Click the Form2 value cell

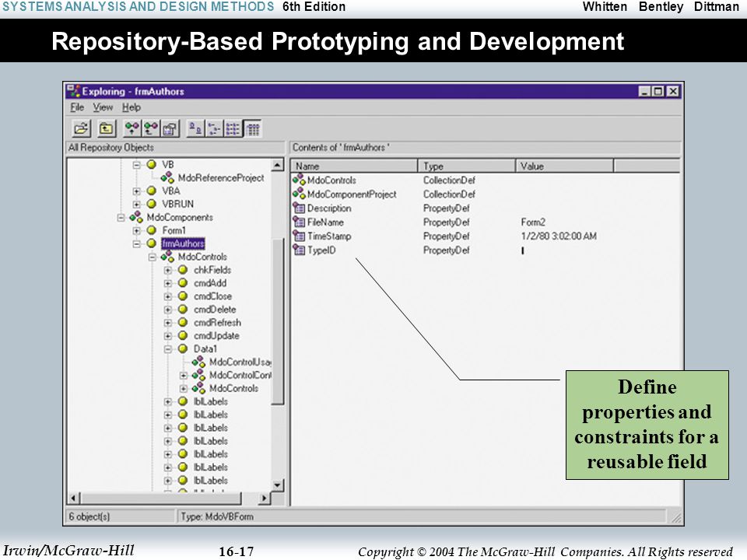point(533,222)
